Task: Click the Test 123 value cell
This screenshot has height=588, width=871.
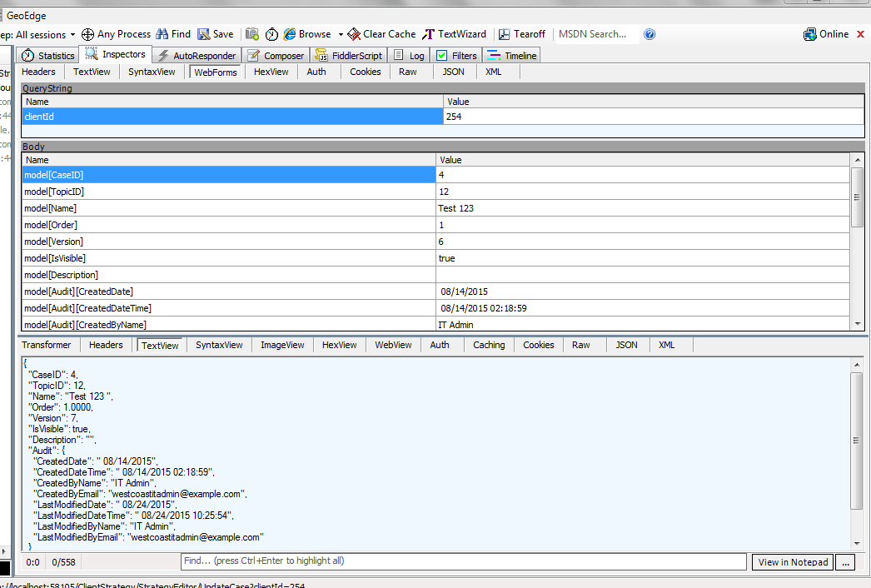Action: [x=643, y=208]
